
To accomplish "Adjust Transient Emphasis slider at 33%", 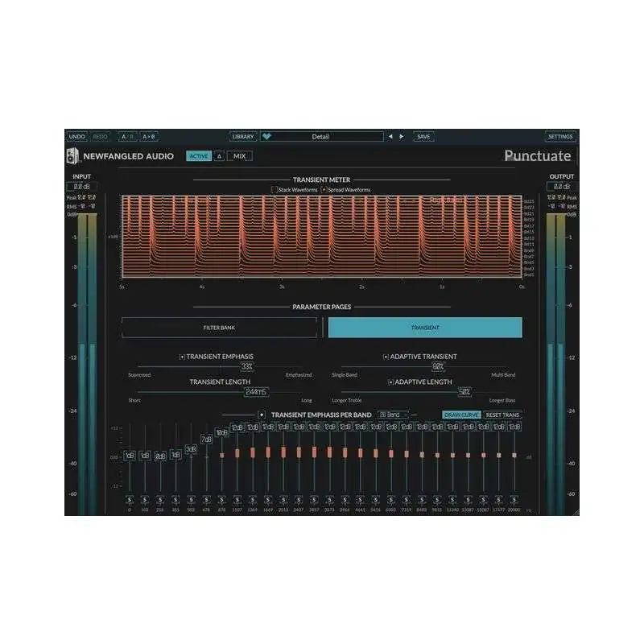I will pos(247,366).
